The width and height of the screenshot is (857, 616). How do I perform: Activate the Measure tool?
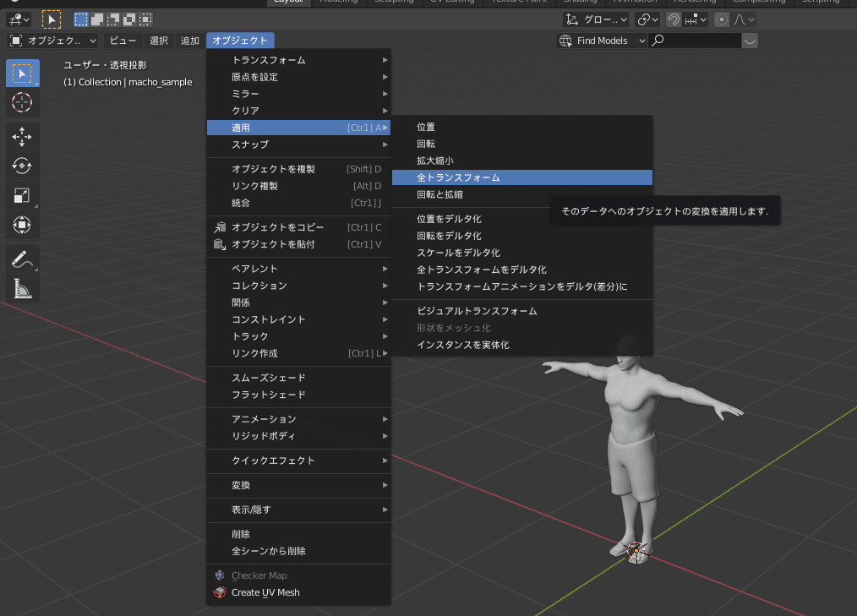(22, 290)
